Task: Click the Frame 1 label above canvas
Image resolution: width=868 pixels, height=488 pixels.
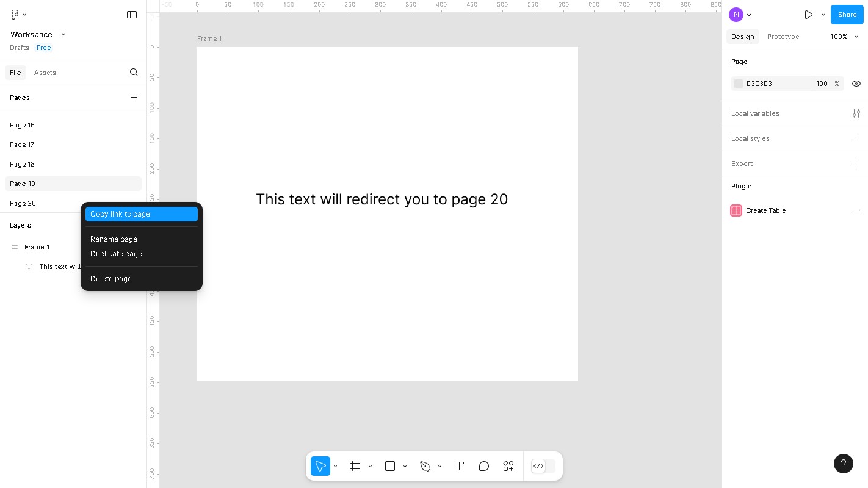Action: [x=209, y=38]
